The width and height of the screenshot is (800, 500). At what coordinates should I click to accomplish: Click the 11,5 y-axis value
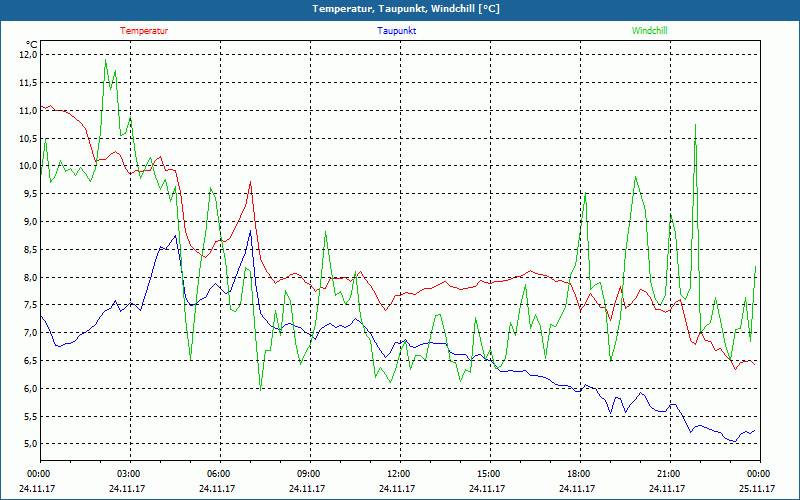pyautogui.click(x=28, y=83)
